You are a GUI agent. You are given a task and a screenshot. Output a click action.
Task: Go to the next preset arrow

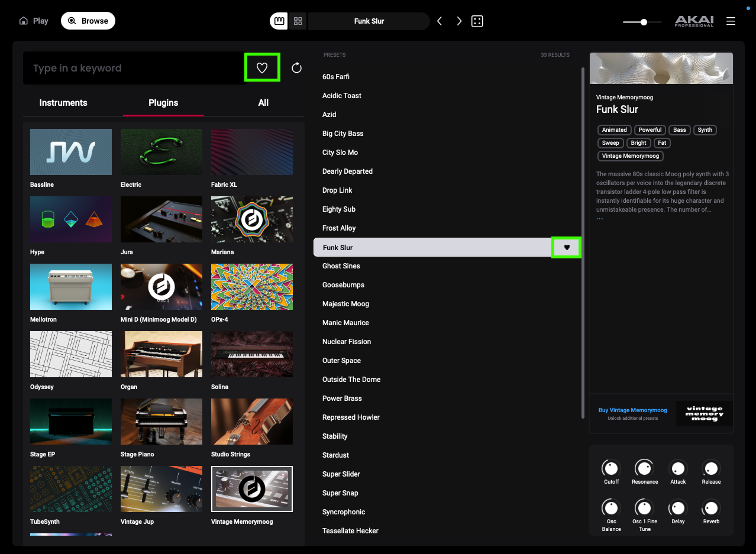click(x=459, y=21)
